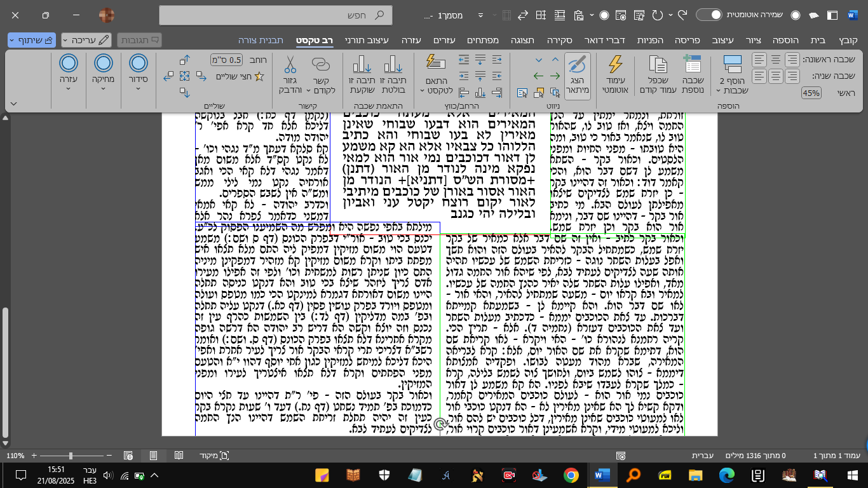The width and height of the screenshot is (868, 488).
Task: Switch to the בית home tab
Action: [x=818, y=40]
